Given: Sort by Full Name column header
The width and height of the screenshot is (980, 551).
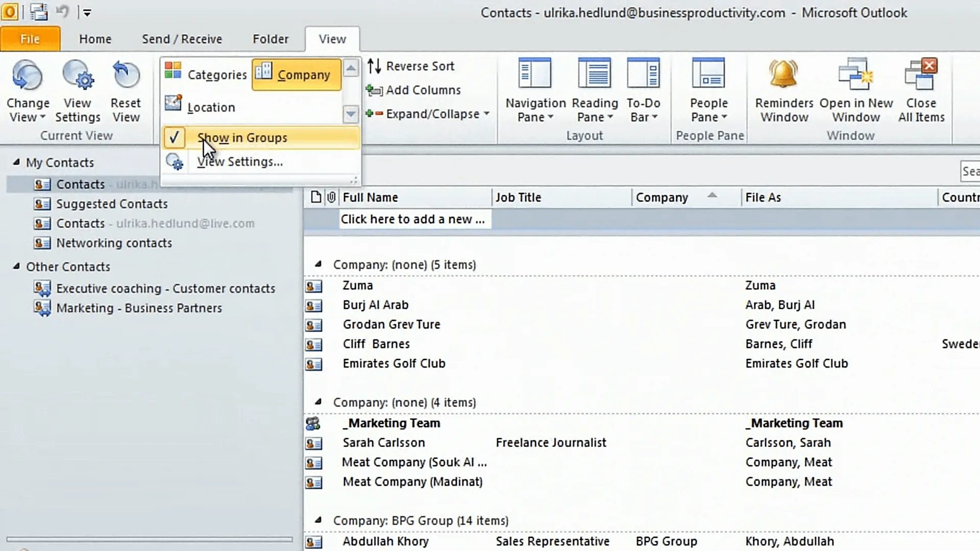Looking at the screenshot, I should (x=414, y=197).
